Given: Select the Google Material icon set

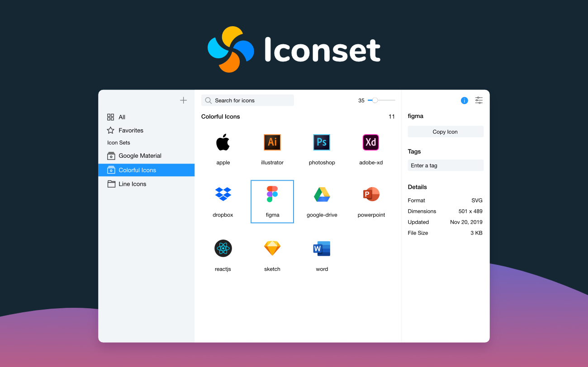Looking at the screenshot, I should click(140, 155).
